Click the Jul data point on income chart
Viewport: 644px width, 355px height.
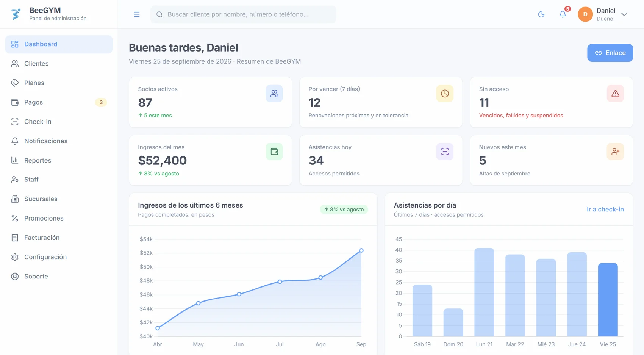280,281
